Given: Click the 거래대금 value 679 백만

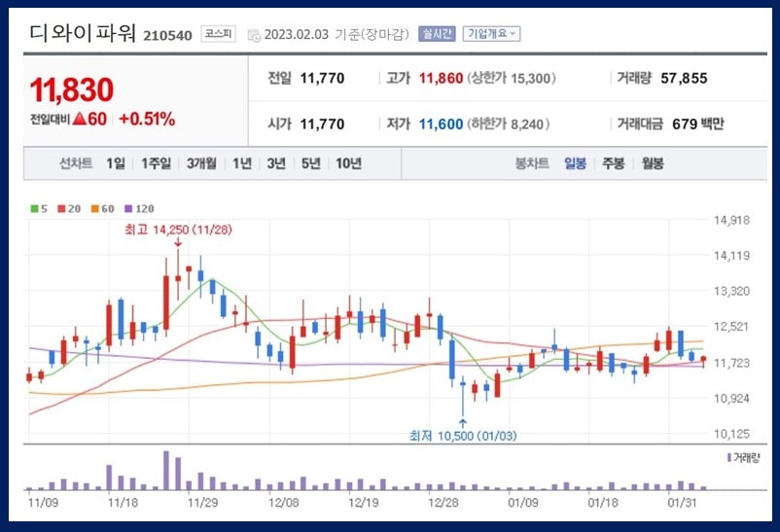Looking at the screenshot, I should click(698, 124).
